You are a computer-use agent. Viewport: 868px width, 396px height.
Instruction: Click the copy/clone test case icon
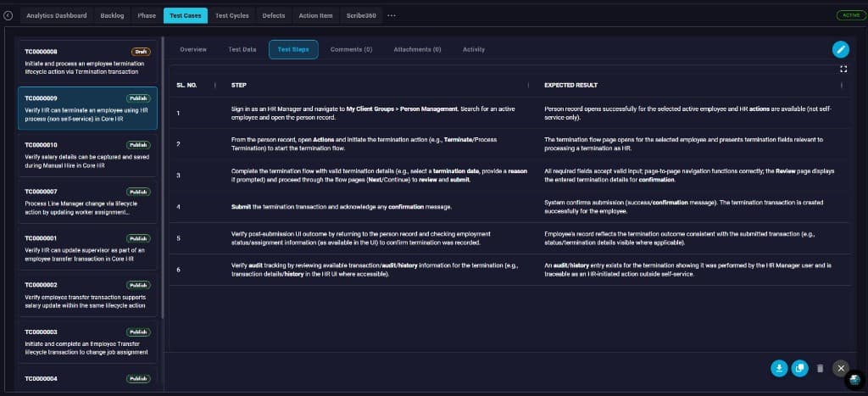[x=799, y=368]
